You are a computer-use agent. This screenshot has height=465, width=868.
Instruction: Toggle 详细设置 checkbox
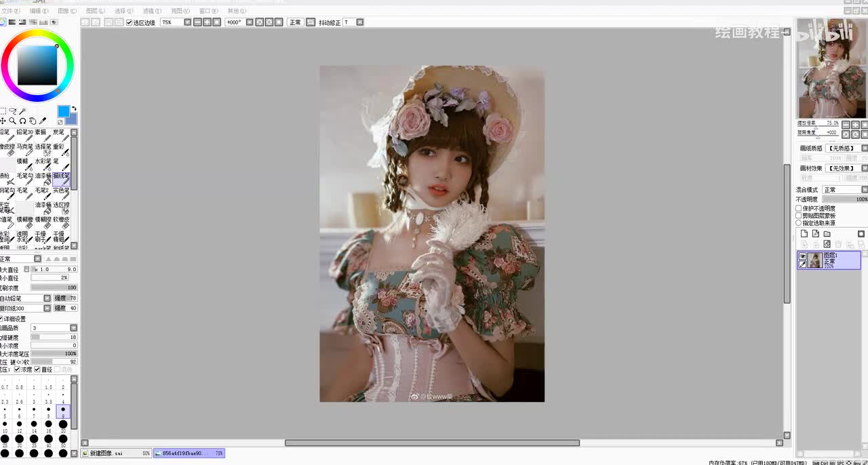pos(1,319)
